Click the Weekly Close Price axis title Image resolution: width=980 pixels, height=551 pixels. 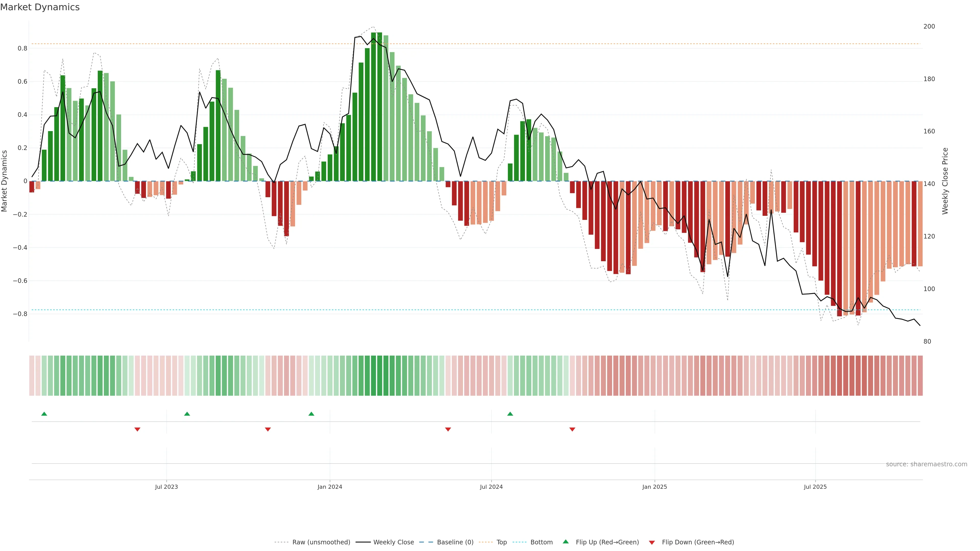[945, 181]
